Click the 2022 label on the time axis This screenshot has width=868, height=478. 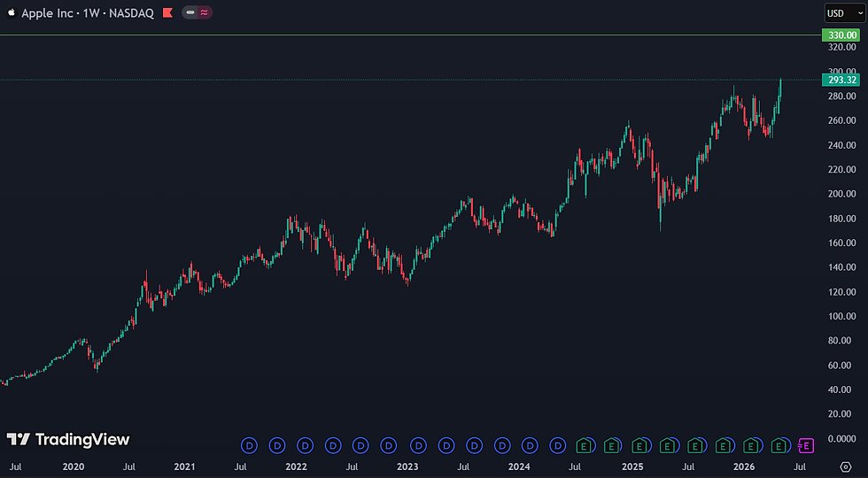coord(296,467)
